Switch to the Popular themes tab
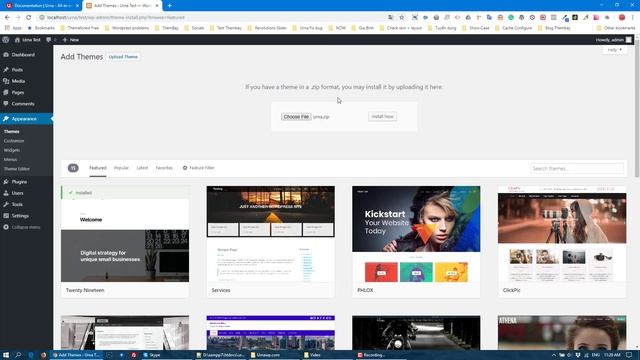Image resolution: width=640 pixels, height=360 pixels. [x=121, y=168]
